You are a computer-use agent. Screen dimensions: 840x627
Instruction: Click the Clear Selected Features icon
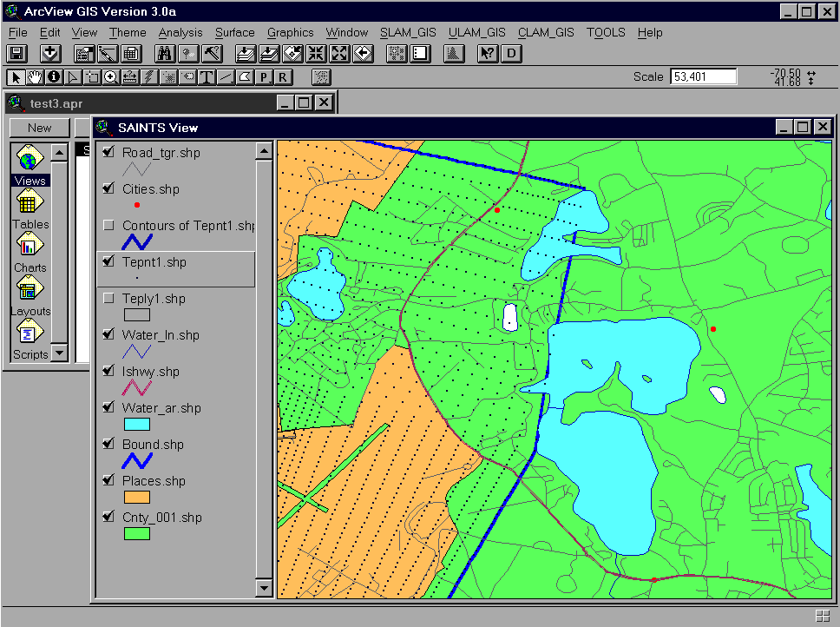tap(421, 53)
